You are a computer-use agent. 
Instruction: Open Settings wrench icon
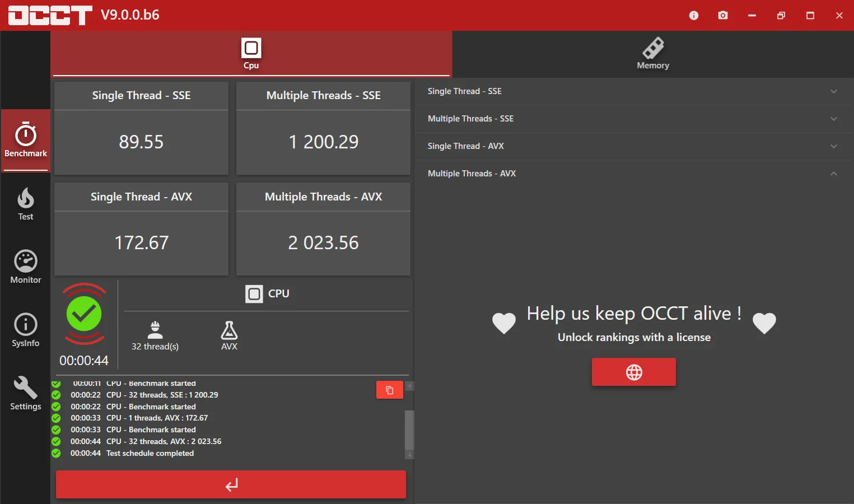click(x=25, y=394)
